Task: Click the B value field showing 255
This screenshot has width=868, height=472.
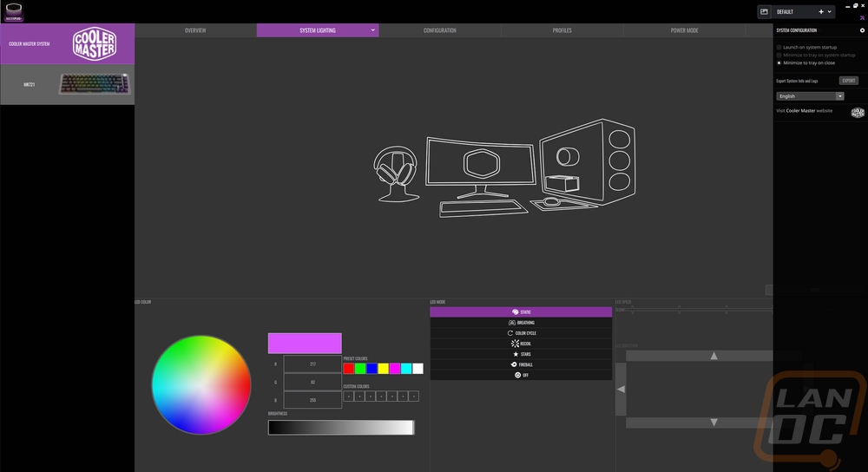Action: 312,400
